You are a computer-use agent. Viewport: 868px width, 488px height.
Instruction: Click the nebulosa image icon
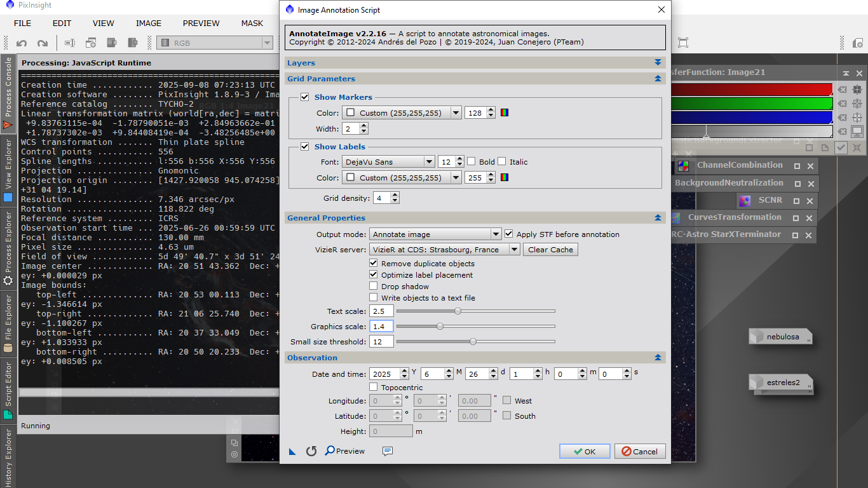click(x=781, y=337)
